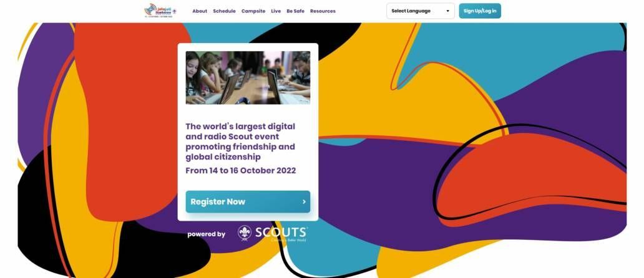Click the SCOUTS wordmark logo
This screenshot has height=278, width=644.
point(281,232)
